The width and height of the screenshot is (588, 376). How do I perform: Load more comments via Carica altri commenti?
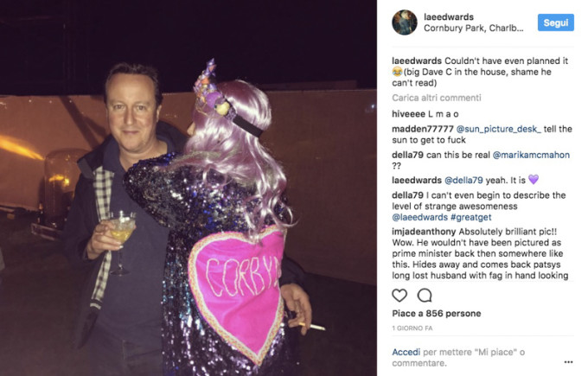436,98
